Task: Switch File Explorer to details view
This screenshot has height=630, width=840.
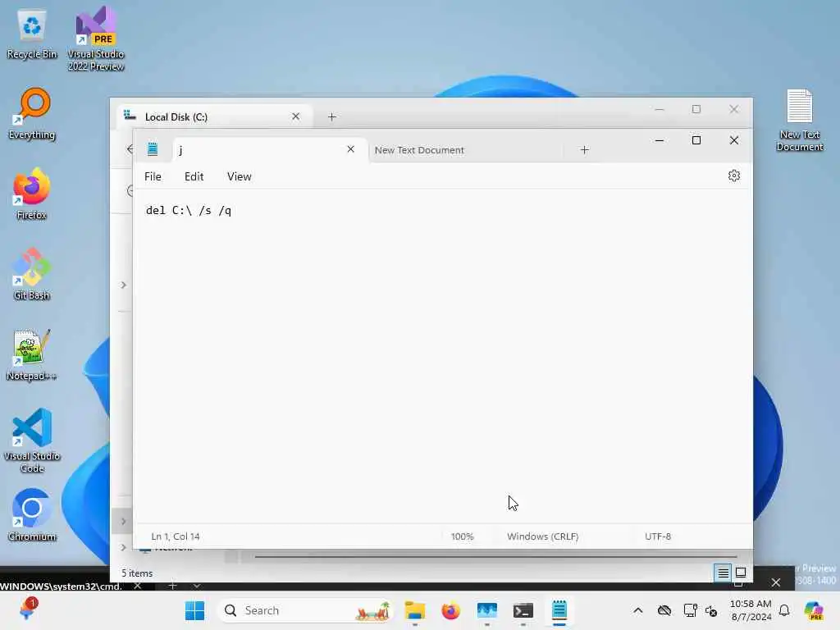Action: (723, 573)
